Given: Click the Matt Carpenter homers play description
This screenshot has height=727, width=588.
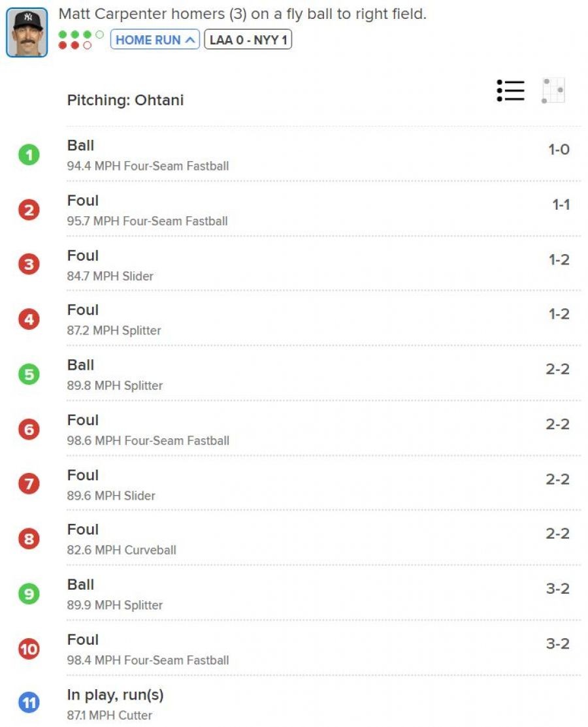Looking at the screenshot, I should (242, 14).
